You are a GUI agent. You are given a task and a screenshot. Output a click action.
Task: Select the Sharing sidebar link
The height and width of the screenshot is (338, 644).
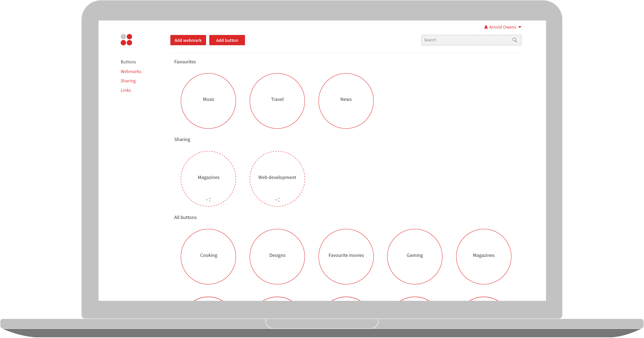(128, 81)
